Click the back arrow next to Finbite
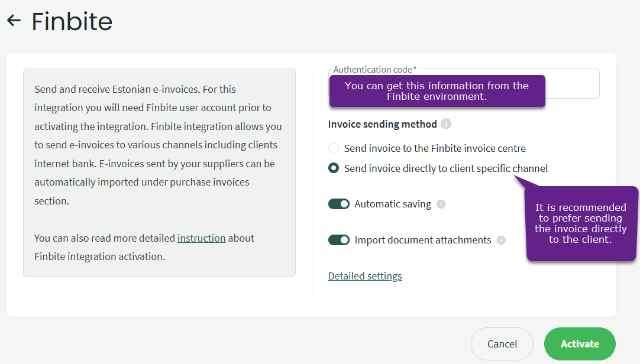Viewport: 640px width, 364px height. pos(14,21)
